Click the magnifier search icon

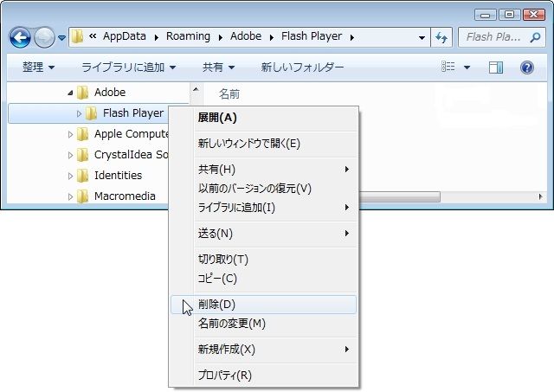coord(535,37)
